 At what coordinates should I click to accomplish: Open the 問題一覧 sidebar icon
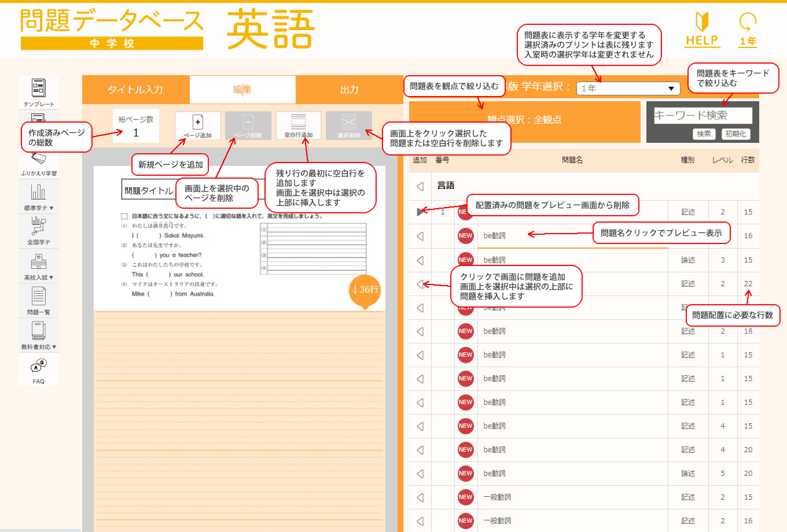tap(38, 300)
